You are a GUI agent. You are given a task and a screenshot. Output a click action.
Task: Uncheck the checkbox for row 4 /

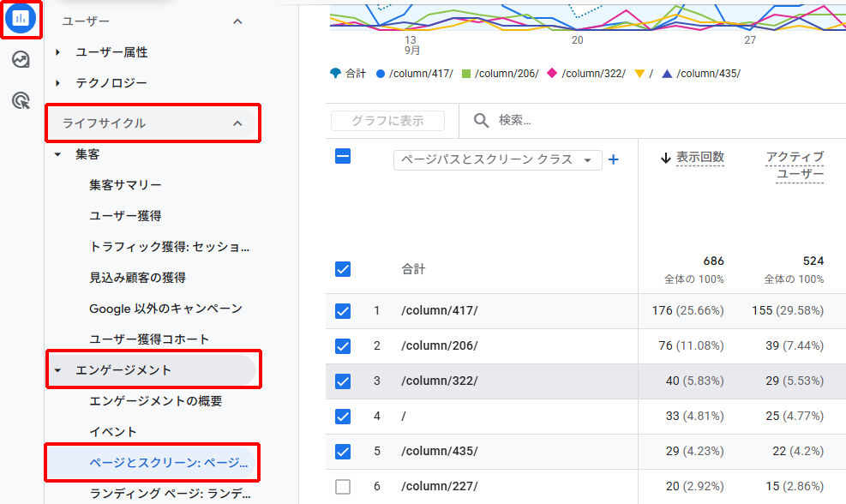coord(343,416)
